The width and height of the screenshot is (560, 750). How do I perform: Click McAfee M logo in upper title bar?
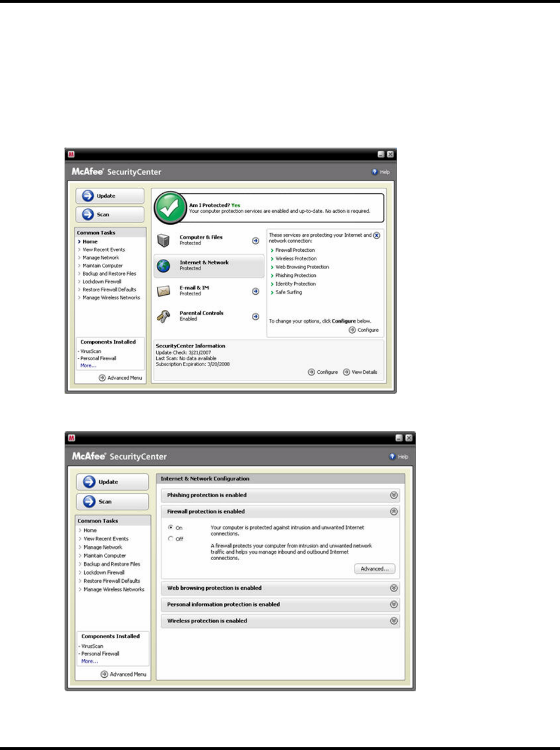click(x=71, y=155)
